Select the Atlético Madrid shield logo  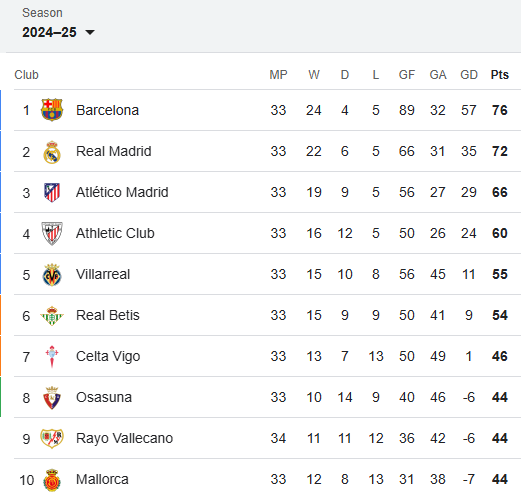(x=52, y=192)
